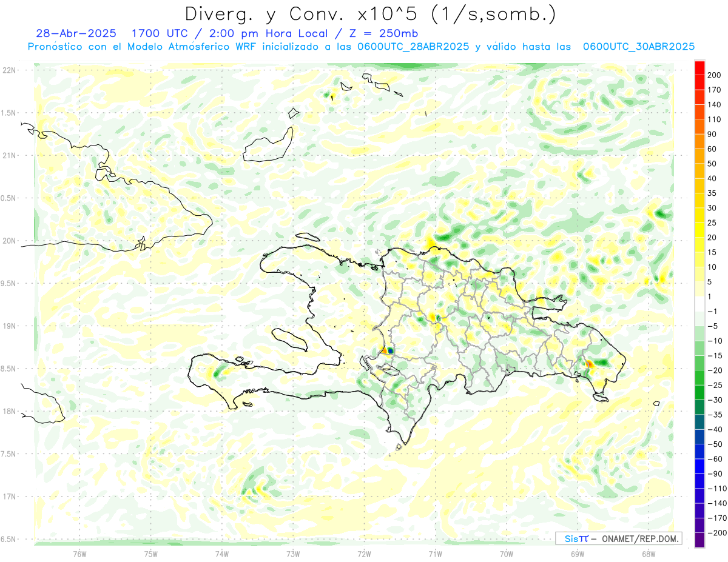Viewport: 728px width, 562px height.
Task: Click the "18N" latitude label
Action: (x=9, y=412)
